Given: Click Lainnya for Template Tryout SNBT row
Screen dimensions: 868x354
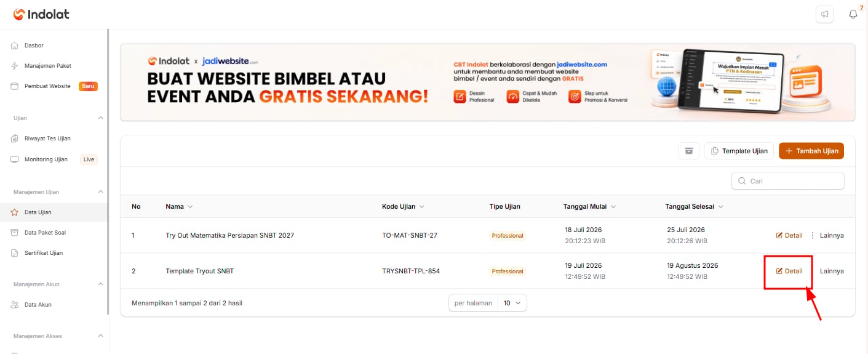Looking at the screenshot, I should [x=832, y=271].
